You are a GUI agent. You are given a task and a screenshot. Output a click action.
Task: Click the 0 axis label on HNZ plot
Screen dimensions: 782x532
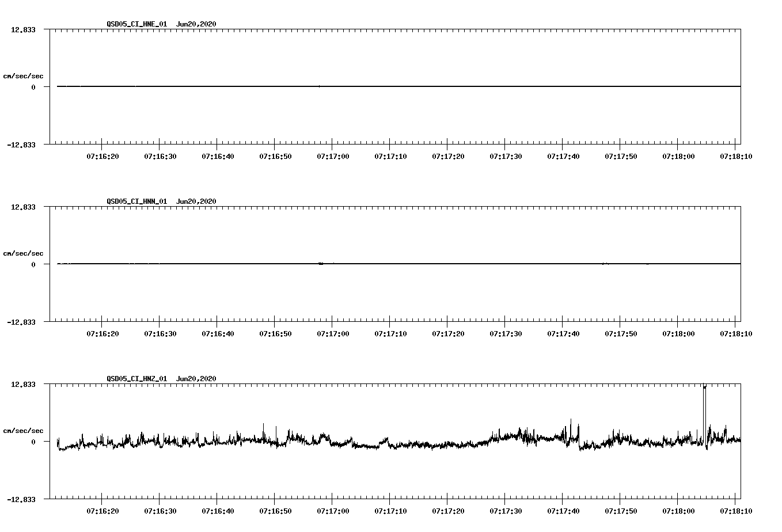tap(33, 442)
